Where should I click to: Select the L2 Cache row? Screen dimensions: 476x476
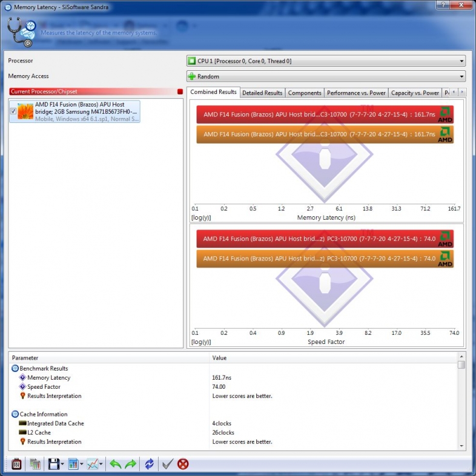pos(233,432)
